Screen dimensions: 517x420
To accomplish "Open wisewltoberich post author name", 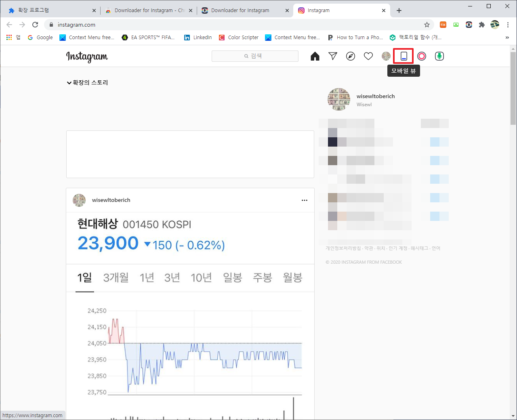I will [x=111, y=200].
